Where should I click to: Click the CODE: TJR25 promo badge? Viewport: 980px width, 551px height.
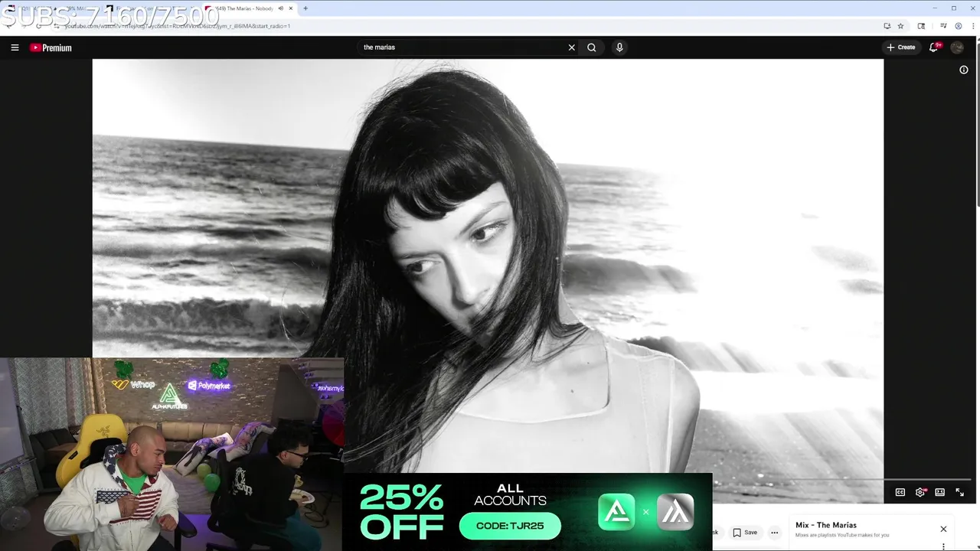pyautogui.click(x=510, y=526)
